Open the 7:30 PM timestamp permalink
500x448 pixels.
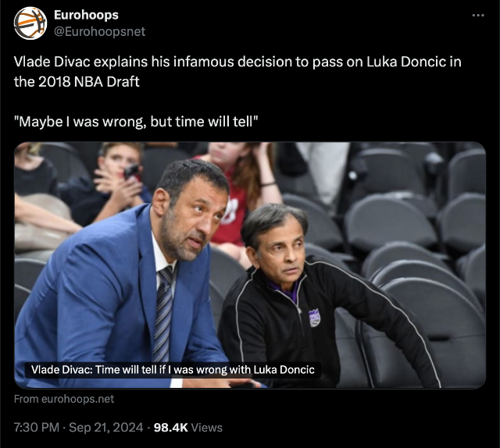[37, 427]
